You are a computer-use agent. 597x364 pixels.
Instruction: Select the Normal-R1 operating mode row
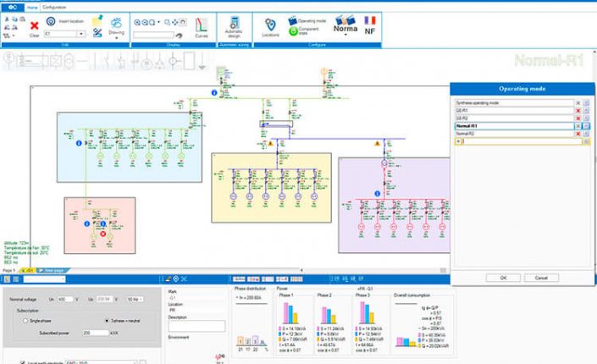click(x=514, y=125)
